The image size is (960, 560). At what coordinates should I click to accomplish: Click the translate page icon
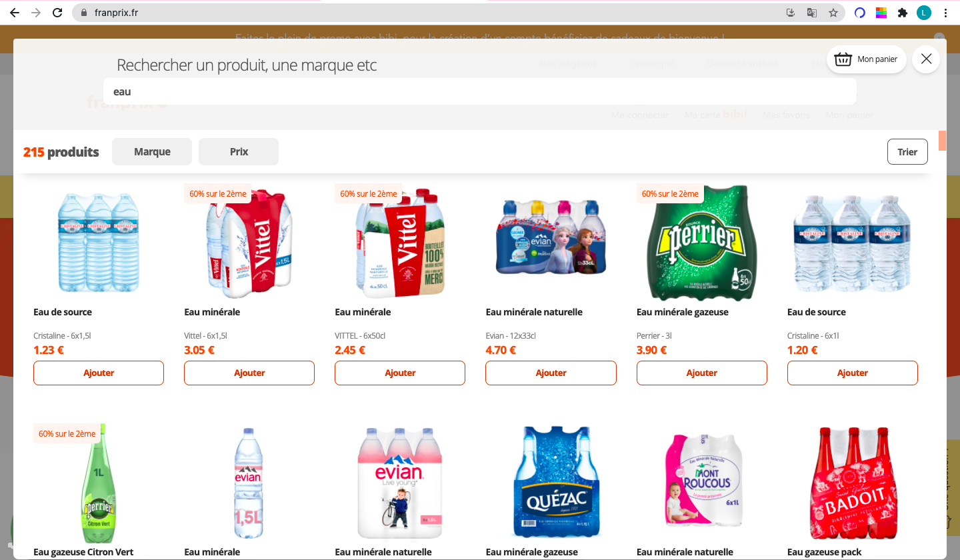[812, 13]
